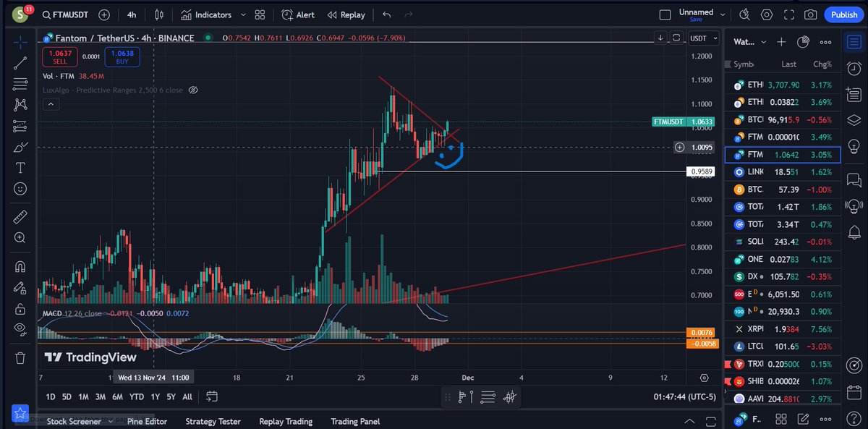Image resolution: width=868 pixels, height=429 pixels.
Task: Toggle the watchlist panel icon
Action: click(854, 42)
